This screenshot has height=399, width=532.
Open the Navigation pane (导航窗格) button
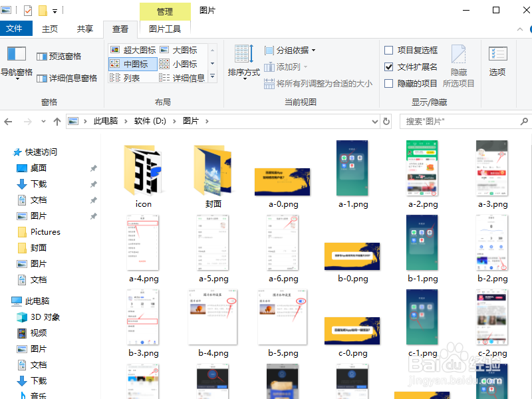16,63
